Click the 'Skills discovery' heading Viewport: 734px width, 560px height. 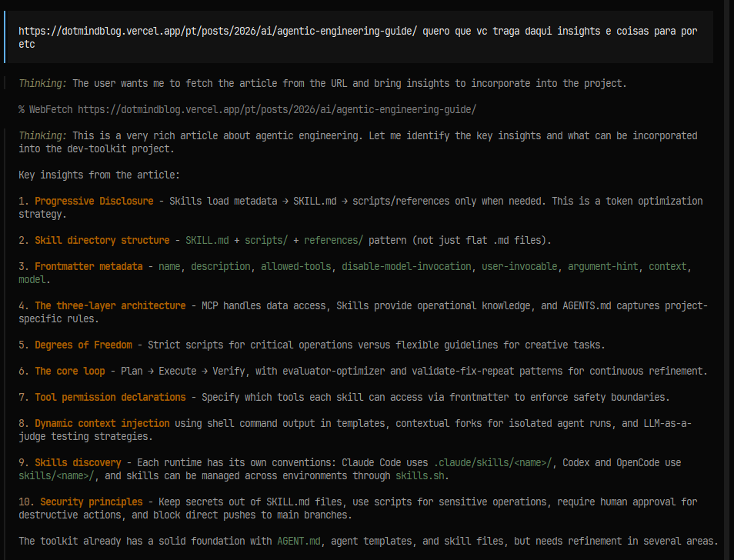[x=78, y=463]
